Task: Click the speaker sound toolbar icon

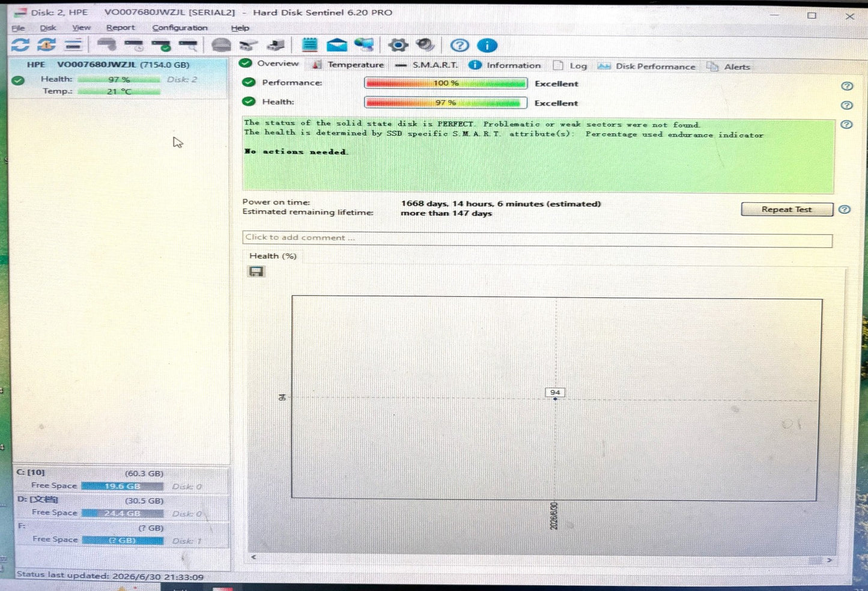Action: tap(425, 45)
